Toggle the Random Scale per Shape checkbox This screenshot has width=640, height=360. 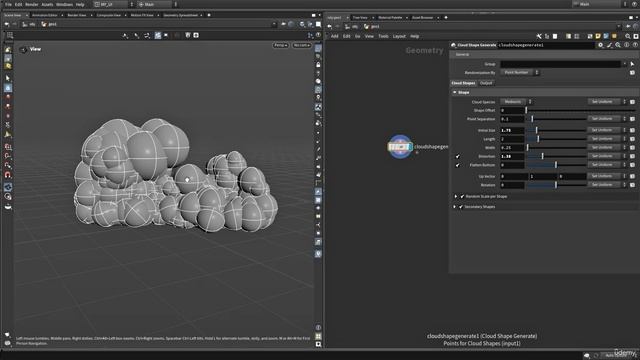click(462, 196)
